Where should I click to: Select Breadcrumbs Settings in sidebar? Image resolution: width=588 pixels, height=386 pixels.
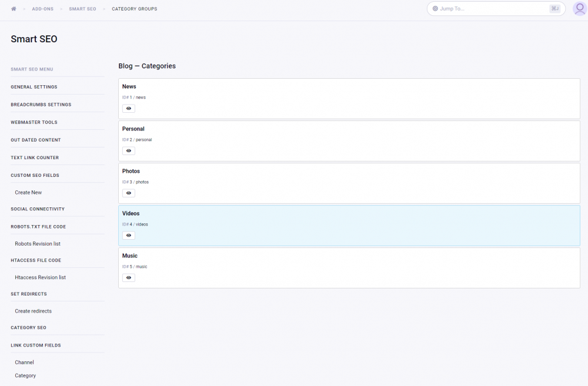pyautogui.click(x=39, y=104)
